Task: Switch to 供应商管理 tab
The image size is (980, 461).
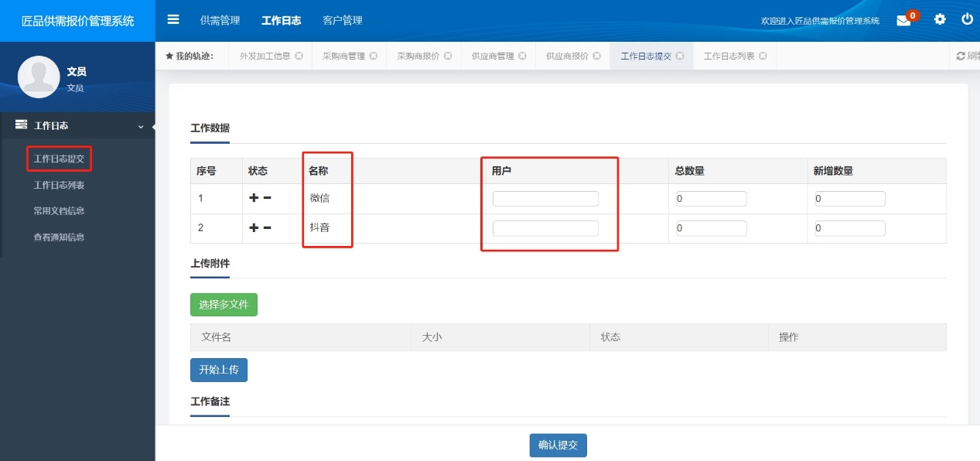Action: coord(493,56)
